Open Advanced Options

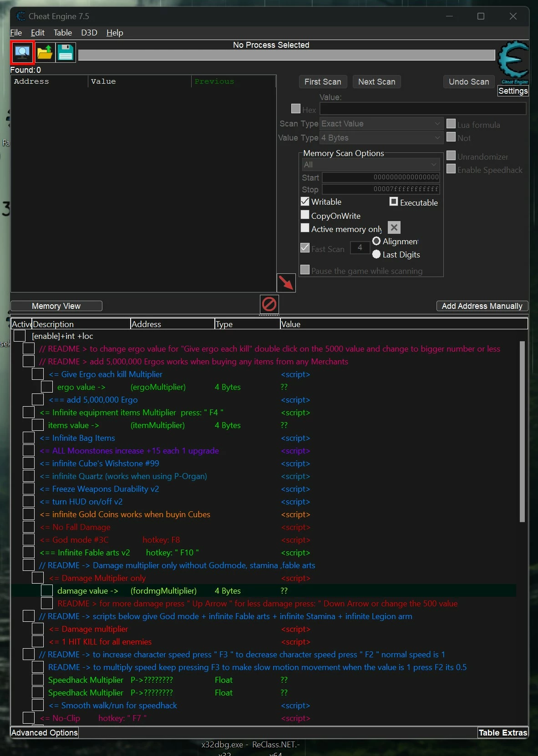[x=45, y=733]
